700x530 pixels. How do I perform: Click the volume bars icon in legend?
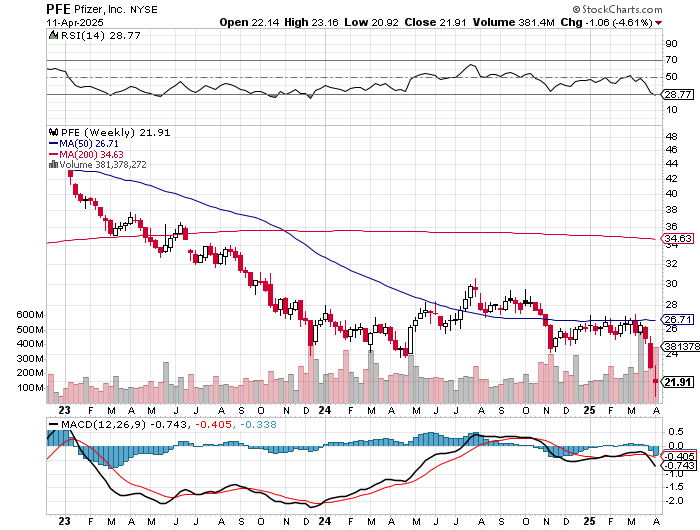[x=52, y=165]
